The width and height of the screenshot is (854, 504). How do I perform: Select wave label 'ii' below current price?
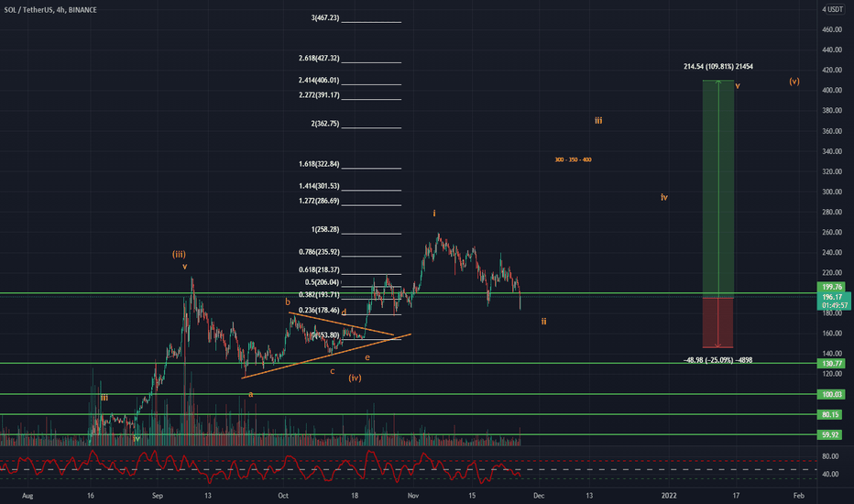click(543, 322)
